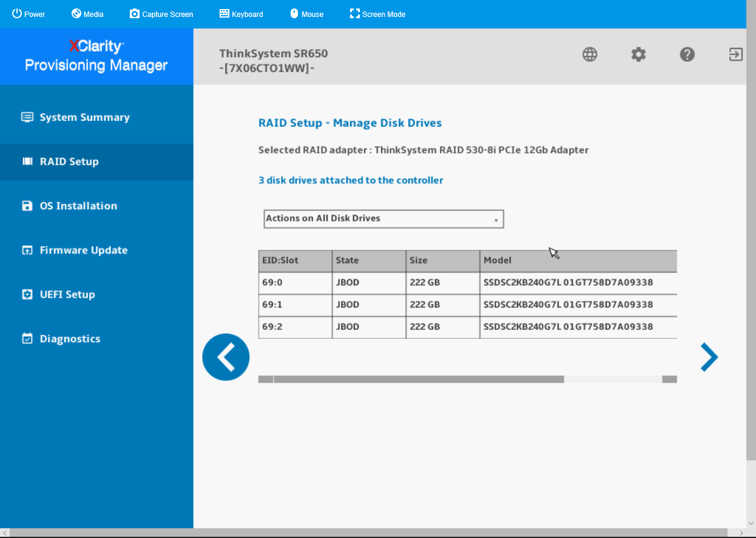756x538 pixels.
Task: Click the model text of drive 69:2
Action: pos(568,326)
